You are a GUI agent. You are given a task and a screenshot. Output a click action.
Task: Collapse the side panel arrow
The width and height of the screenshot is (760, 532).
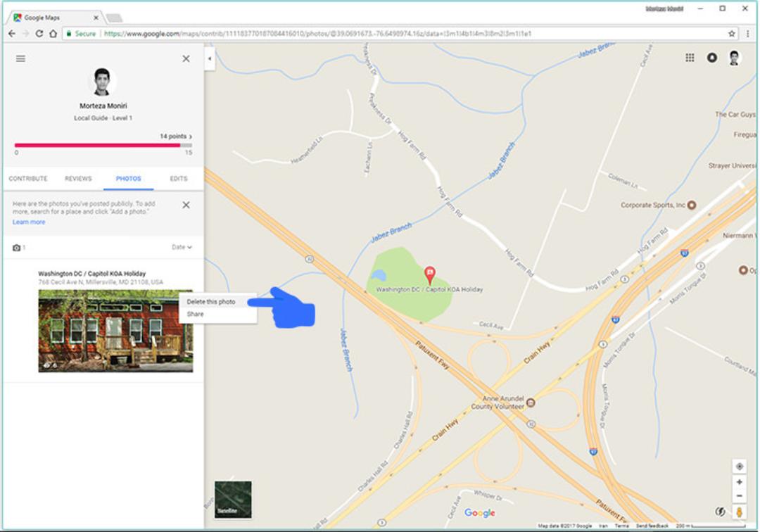click(210, 58)
